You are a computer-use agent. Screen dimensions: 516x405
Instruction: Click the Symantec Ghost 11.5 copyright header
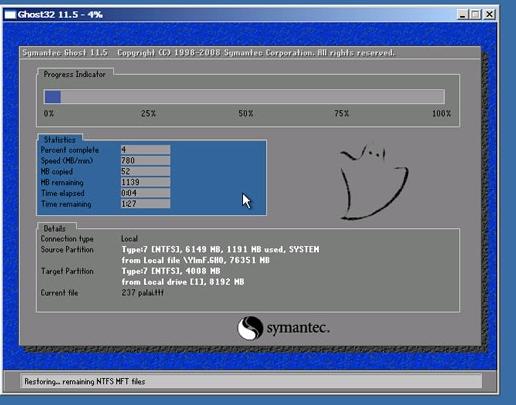(209, 53)
